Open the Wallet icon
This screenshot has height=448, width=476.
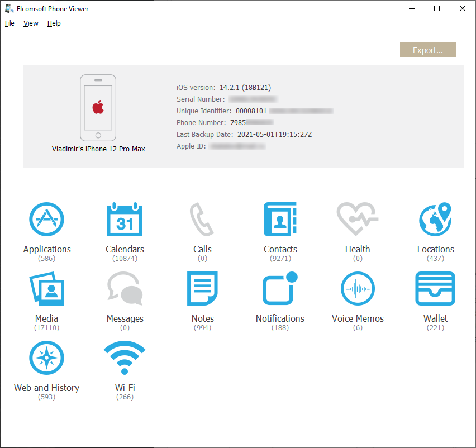(435, 289)
